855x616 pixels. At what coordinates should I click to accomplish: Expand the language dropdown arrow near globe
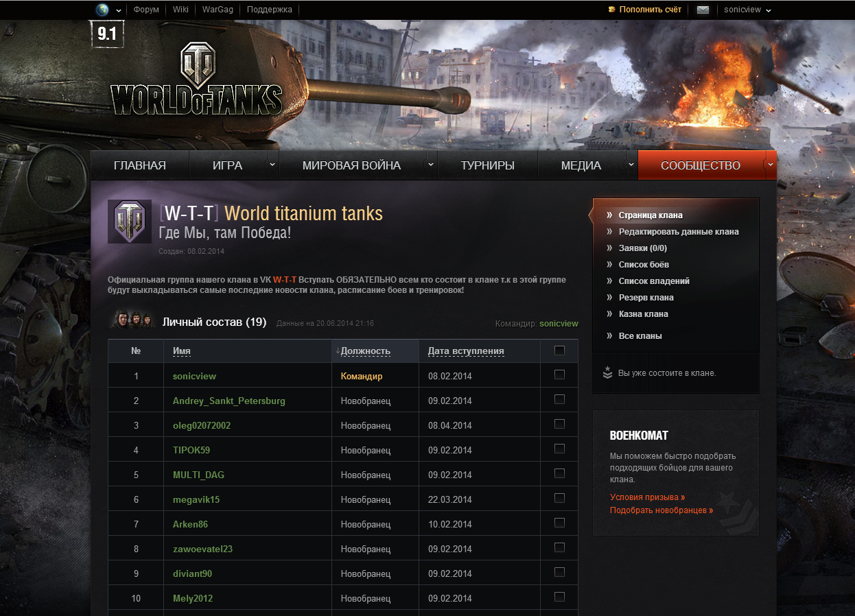(119, 10)
